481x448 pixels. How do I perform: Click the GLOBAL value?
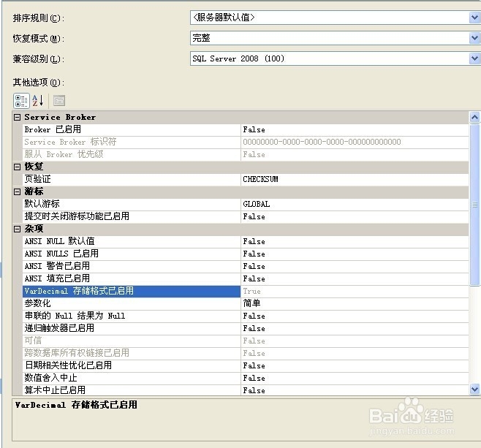tap(256, 204)
